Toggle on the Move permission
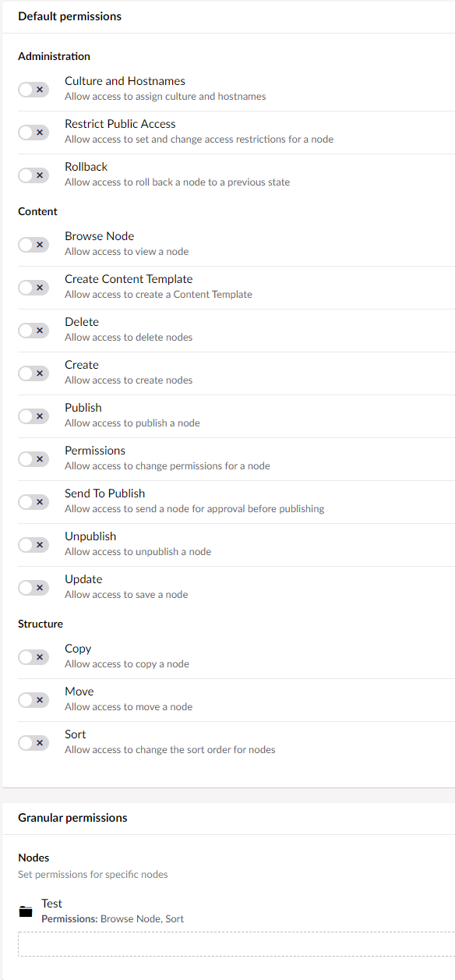The height and width of the screenshot is (980, 455). [x=34, y=699]
